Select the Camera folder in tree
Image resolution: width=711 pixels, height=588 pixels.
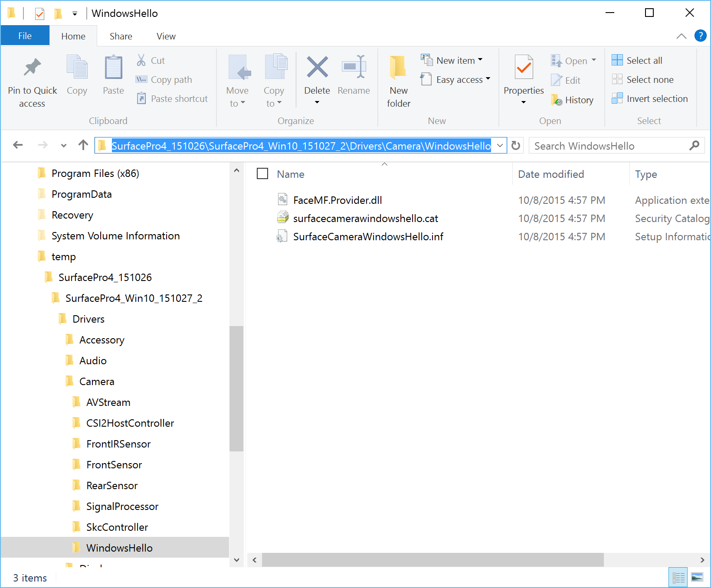[x=97, y=381]
